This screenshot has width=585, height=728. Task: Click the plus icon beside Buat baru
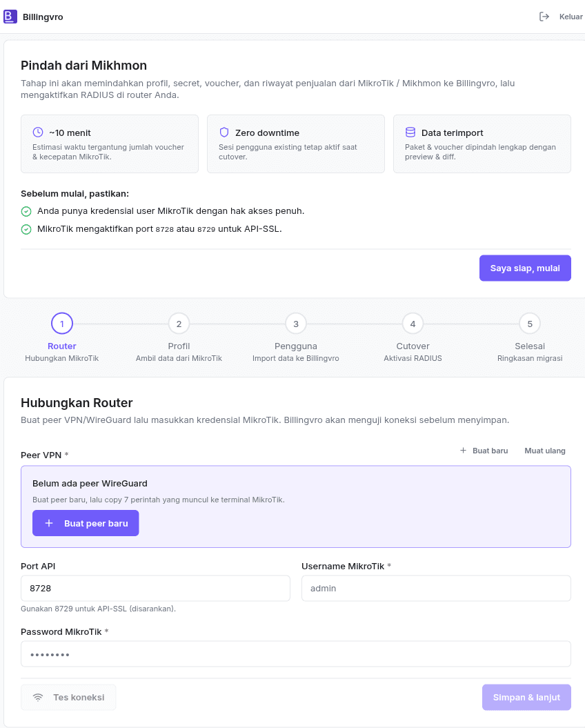[463, 451]
